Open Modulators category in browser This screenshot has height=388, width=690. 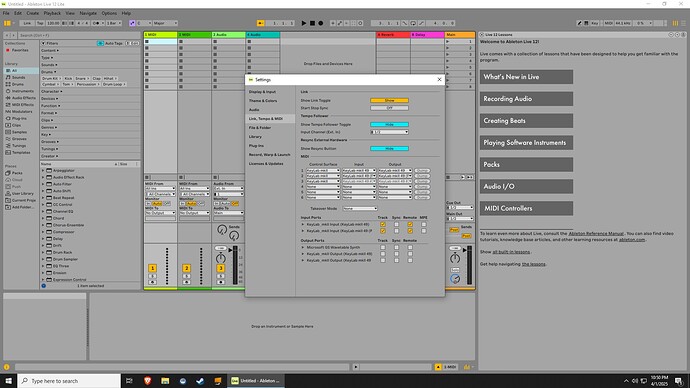pyautogui.click(x=22, y=111)
